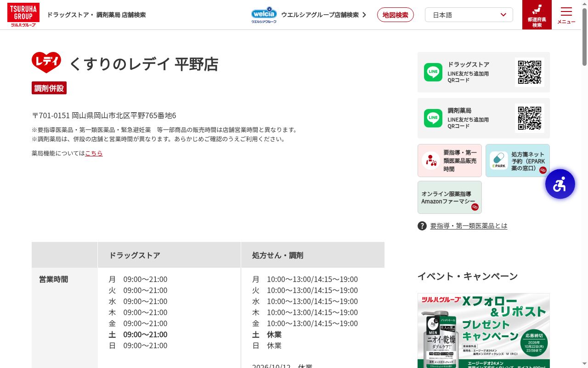Open the hamburger メニュー menu

[x=566, y=15]
